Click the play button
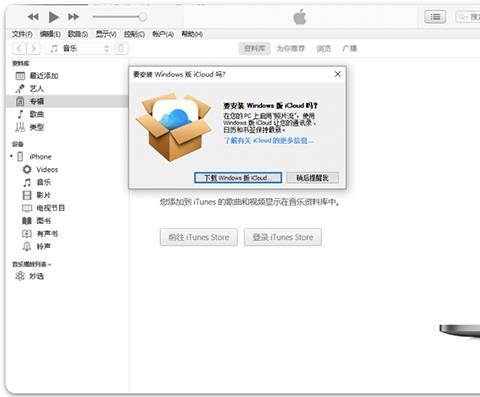Image resolution: width=480 pixels, height=397 pixels. (53, 17)
